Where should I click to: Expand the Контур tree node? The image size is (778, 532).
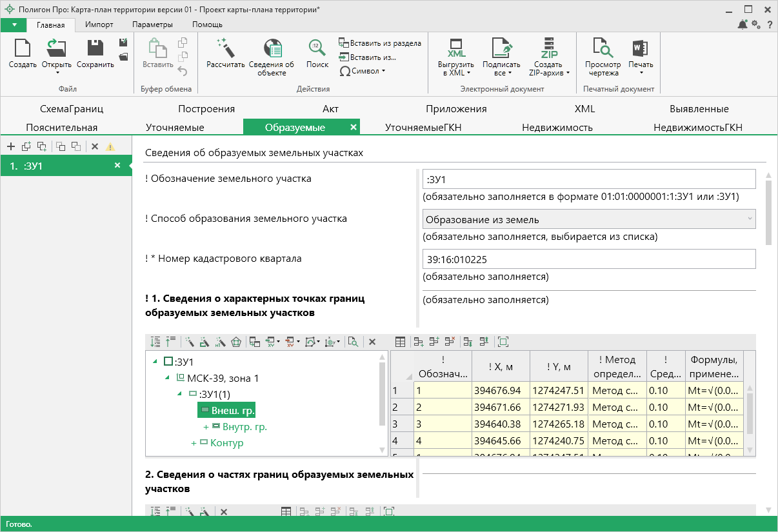click(194, 443)
